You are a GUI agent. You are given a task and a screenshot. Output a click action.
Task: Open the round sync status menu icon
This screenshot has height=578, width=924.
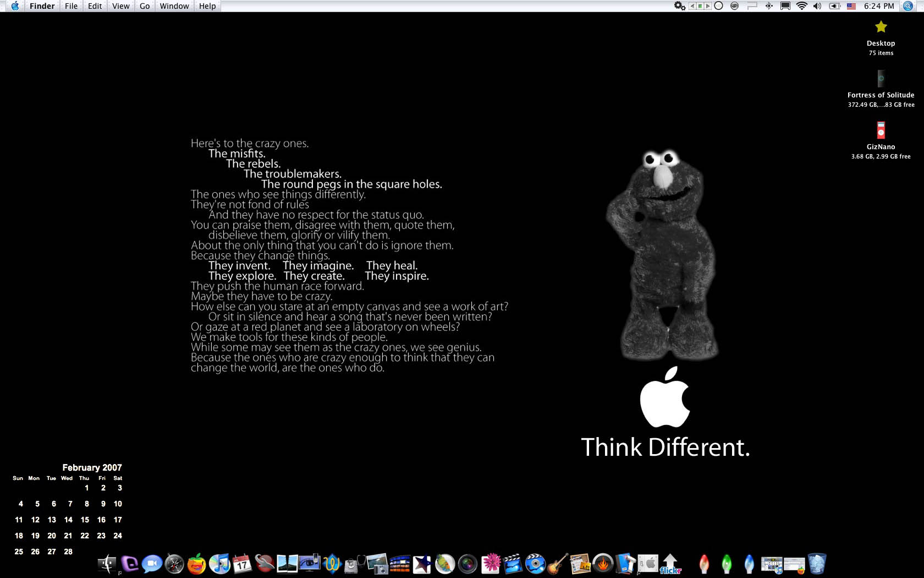(734, 6)
